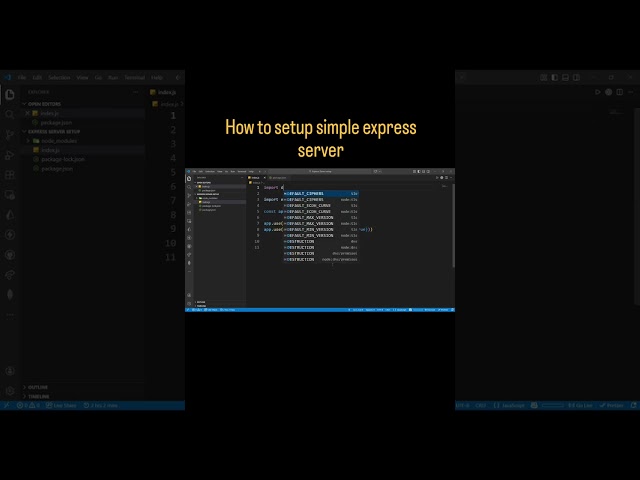Image resolution: width=640 pixels, height=480 pixels.
Task: Click the vertical scrollbar of the small center editor
Action: tap(453, 225)
